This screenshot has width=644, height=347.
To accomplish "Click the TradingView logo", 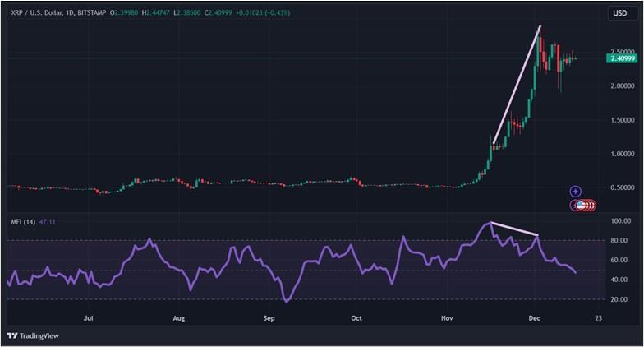I will point(33,335).
